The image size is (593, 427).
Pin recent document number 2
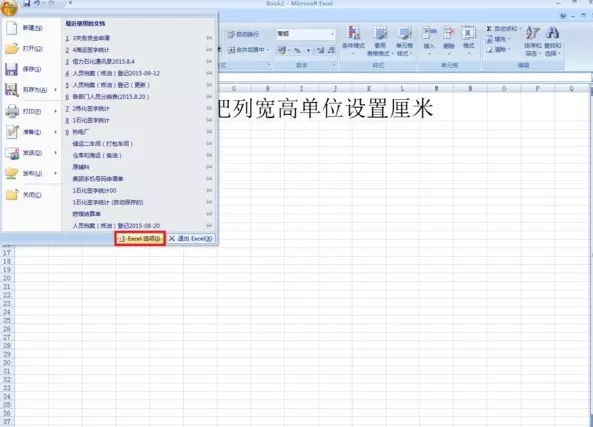pos(209,50)
